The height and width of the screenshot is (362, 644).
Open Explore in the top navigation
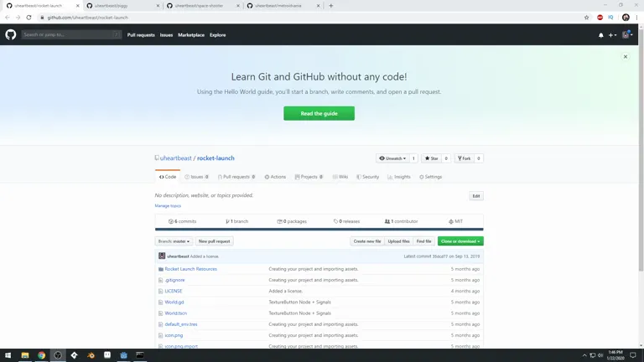click(x=218, y=35)
